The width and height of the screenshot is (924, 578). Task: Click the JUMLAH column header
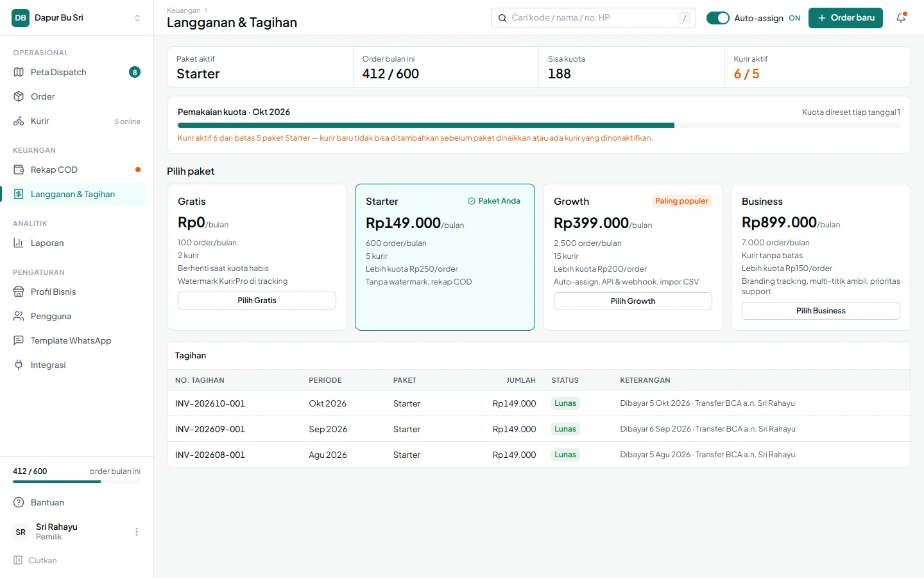tap(521, 380)
